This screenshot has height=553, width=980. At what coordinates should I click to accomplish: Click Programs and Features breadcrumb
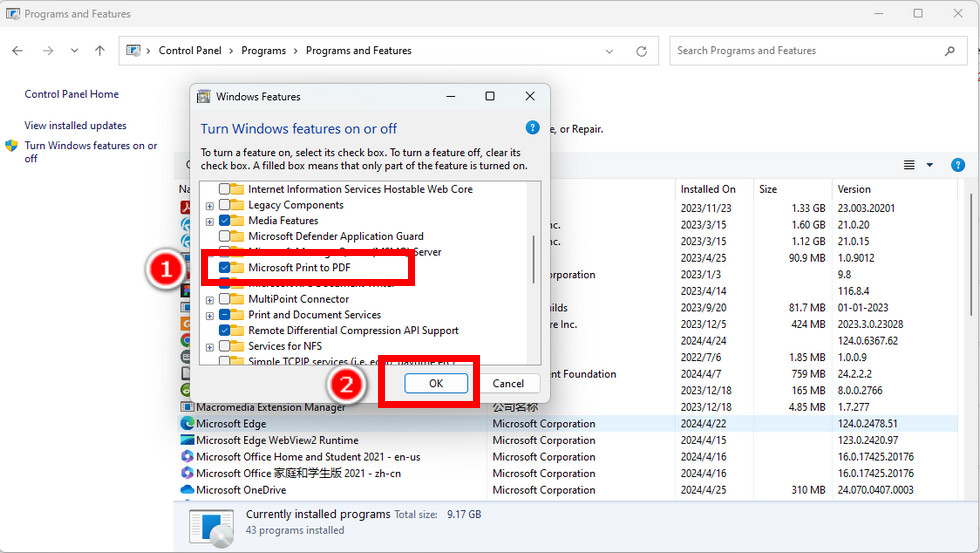pyautogui.click(x=359, y=51)
